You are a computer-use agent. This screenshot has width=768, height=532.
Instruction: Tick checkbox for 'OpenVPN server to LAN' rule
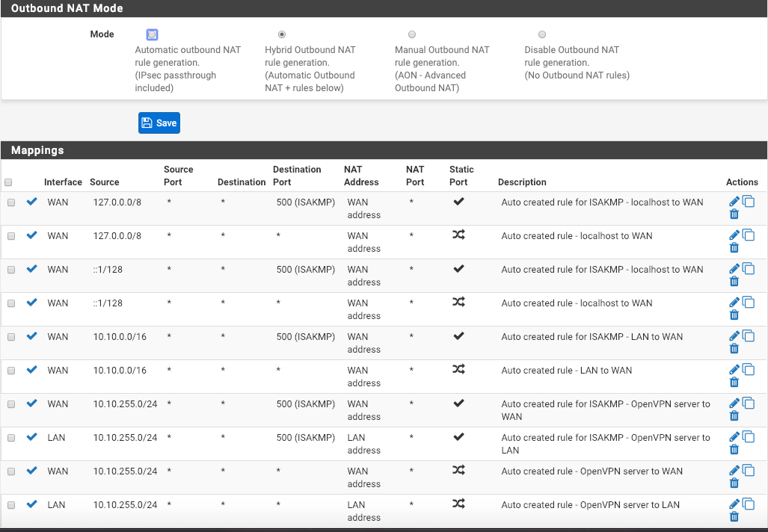click(11, 505)
